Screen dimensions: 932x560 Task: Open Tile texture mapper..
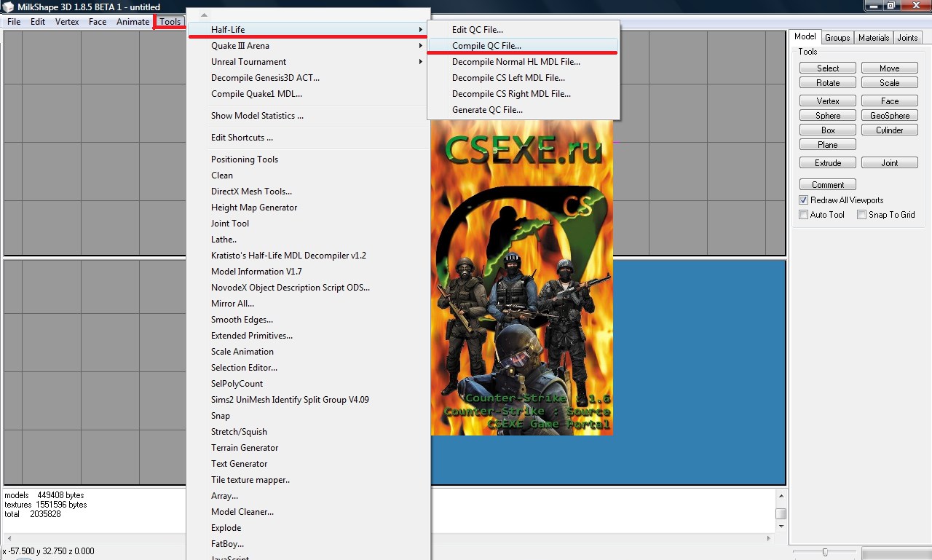[308, 480]
